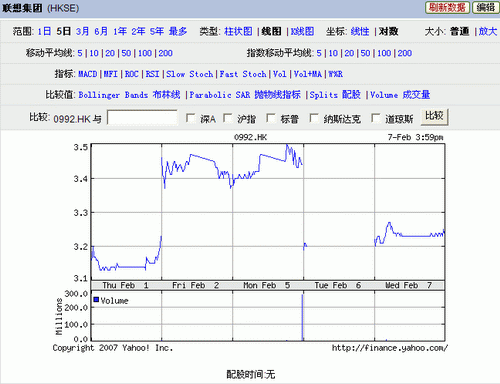Switch range to 5年

pos(156,32)
